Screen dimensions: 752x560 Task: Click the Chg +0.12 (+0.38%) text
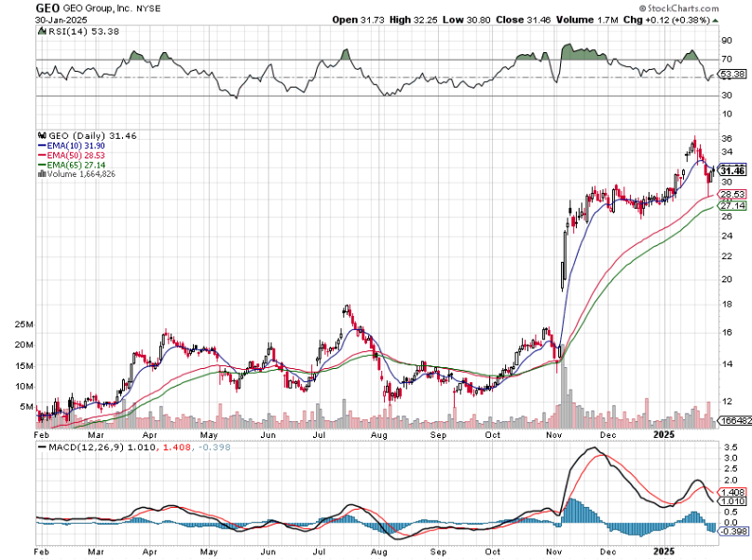(666, 20)
